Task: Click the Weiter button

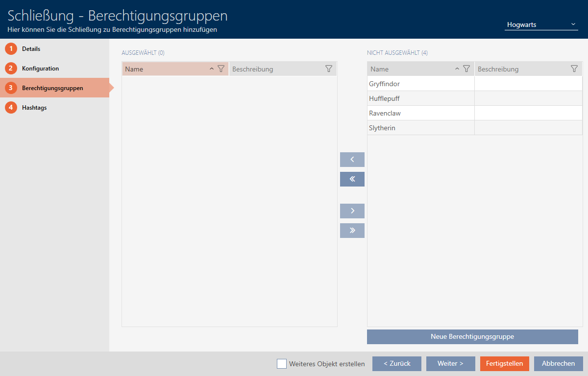Action: pos(450,364)
